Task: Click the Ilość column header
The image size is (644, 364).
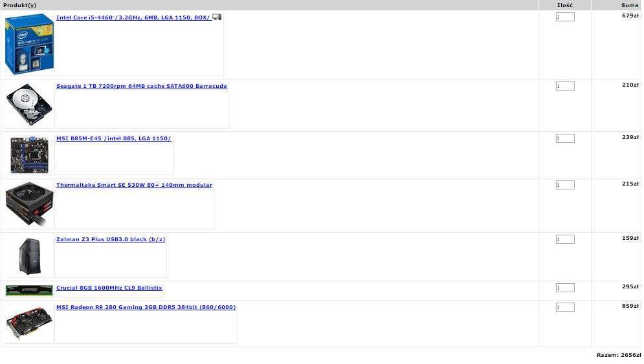Action: (x=565, y=5)
